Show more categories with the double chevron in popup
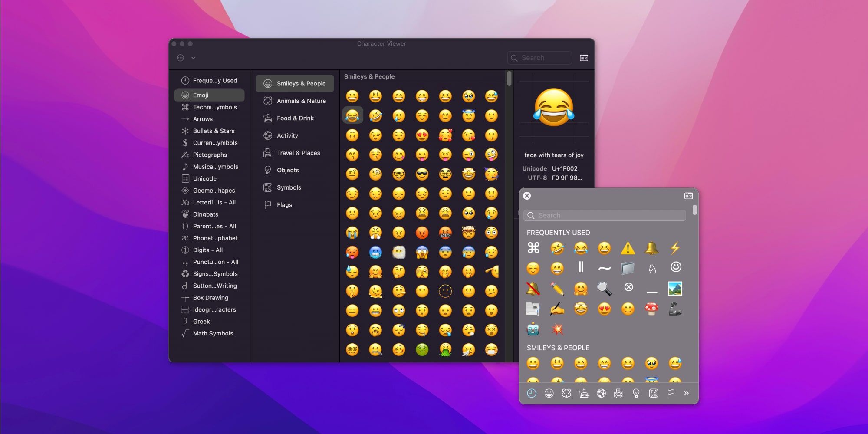Screen dimensions: 868x434 pos(686,393)
